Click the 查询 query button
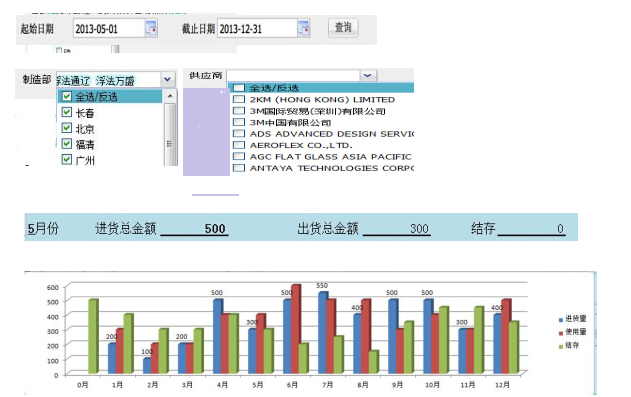Viewport: 631px width, 397px height. pos(343,28)
